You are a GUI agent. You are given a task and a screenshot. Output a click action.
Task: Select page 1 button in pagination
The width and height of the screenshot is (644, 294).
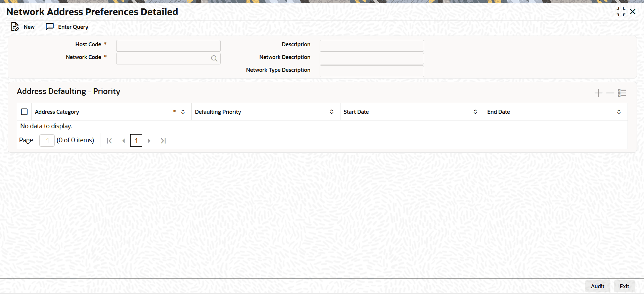click(x=136, y=141)
